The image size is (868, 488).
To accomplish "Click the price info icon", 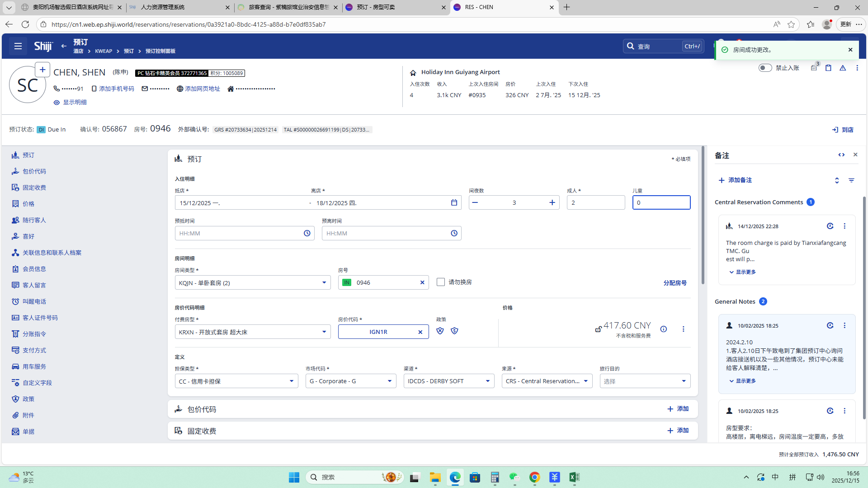I will click(x=663, y=329).
